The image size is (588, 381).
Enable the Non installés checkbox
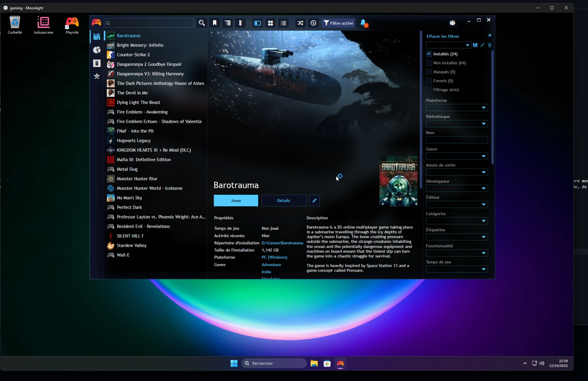429,63
